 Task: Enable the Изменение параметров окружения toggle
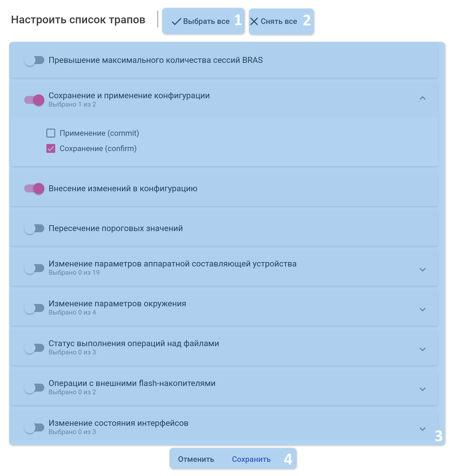[34, 308]
